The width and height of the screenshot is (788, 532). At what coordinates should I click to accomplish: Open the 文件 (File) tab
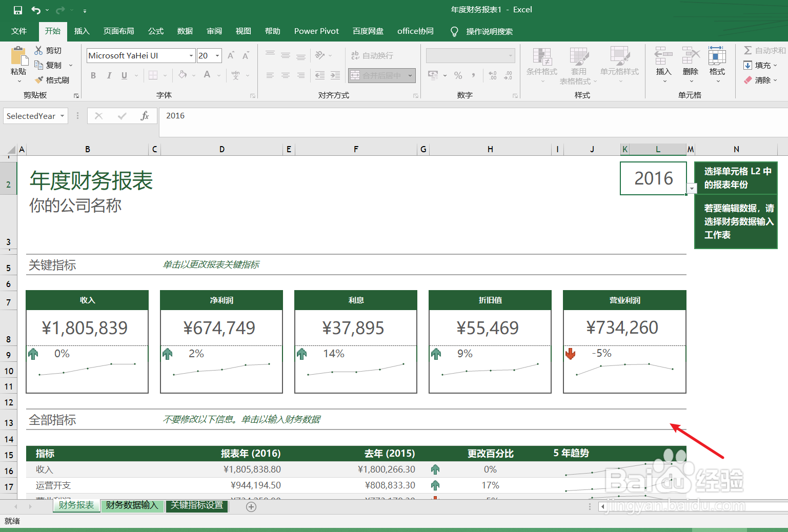19,31
